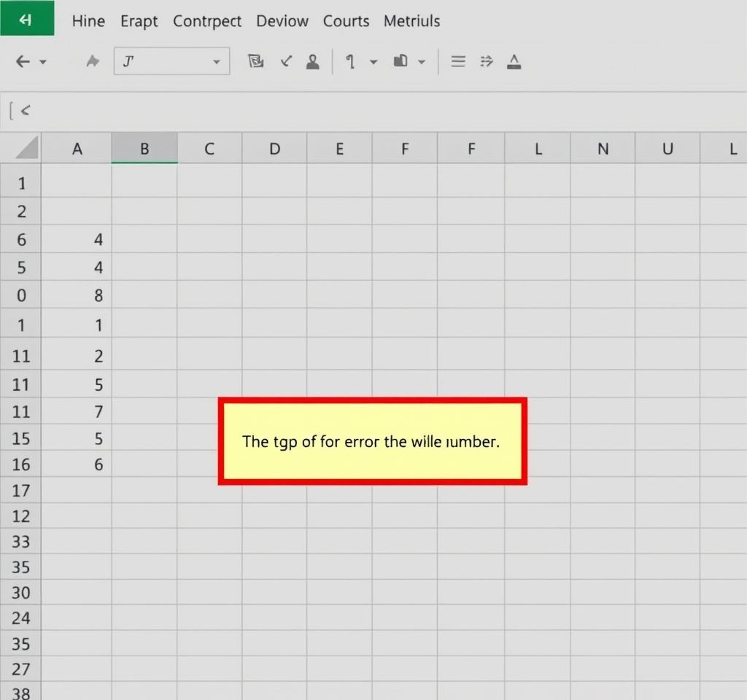Expand dropdown next to the book-like icon

point(421,63)
